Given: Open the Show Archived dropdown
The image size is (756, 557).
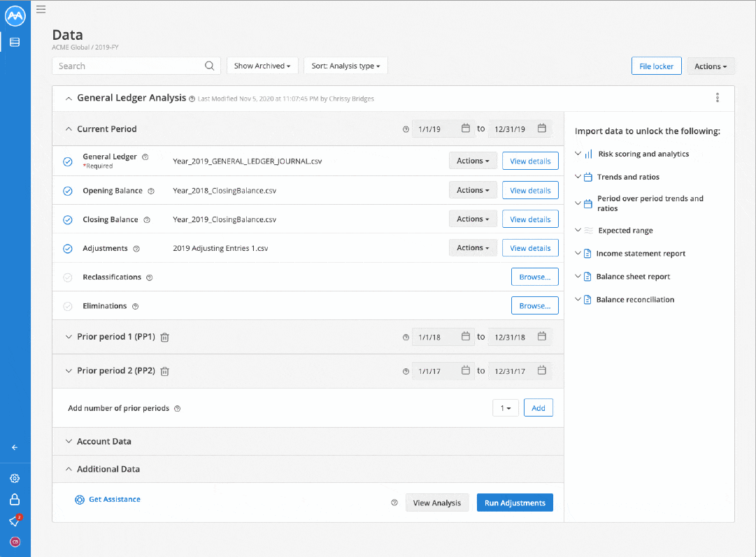Looking at the screenshot, I should coord(262,66).
